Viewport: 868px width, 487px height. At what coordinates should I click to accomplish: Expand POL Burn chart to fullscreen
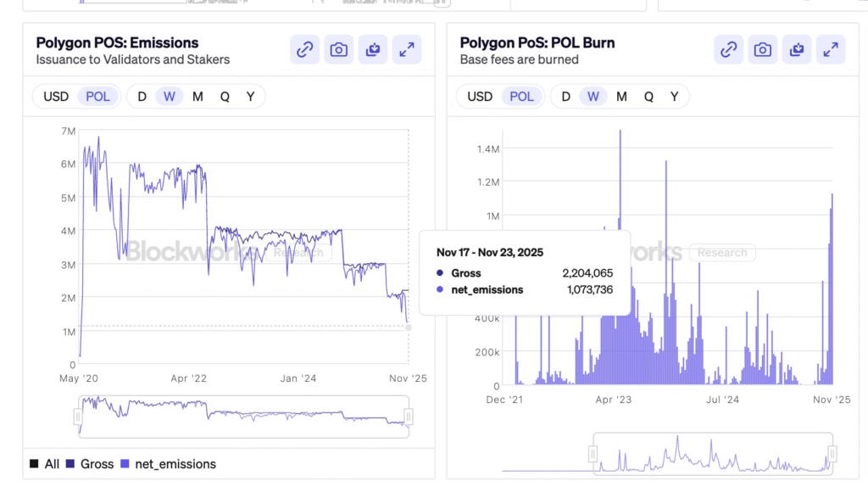831,50
